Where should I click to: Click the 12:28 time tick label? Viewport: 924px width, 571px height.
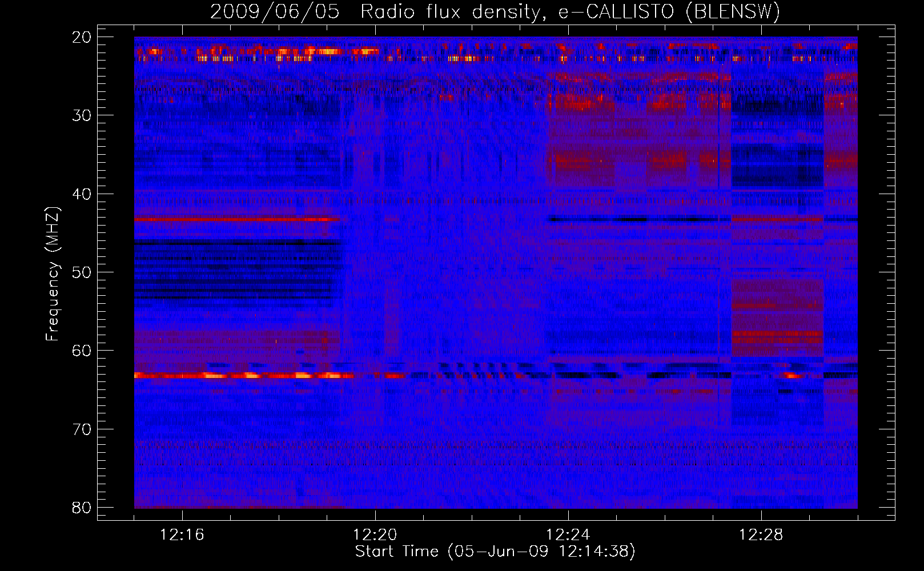(x=761, y=535)
